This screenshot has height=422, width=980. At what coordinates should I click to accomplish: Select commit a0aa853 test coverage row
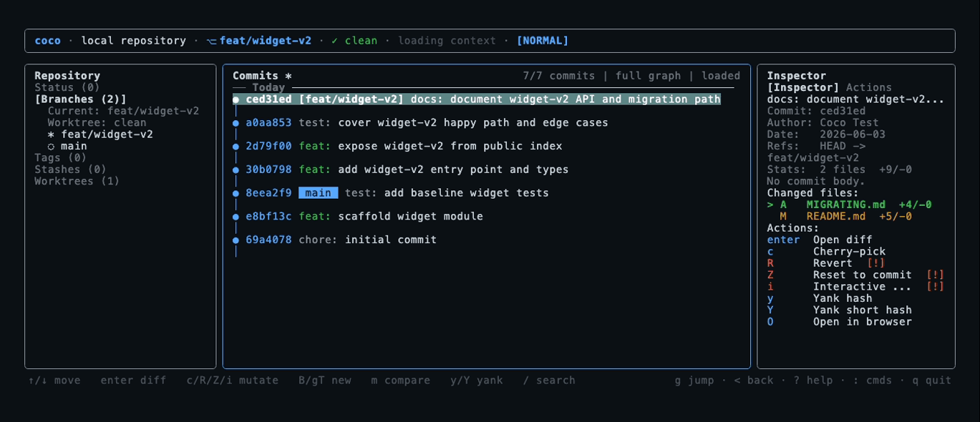click(x=421, y=123)
